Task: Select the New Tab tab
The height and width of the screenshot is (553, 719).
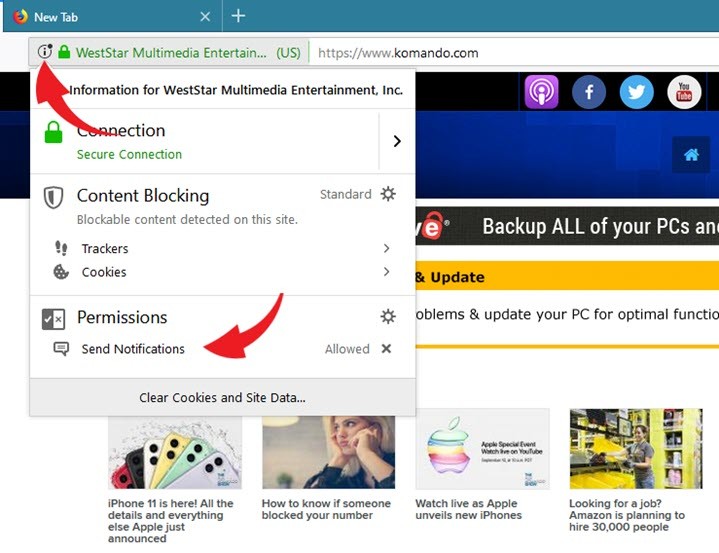Action: tap(112, 17)
